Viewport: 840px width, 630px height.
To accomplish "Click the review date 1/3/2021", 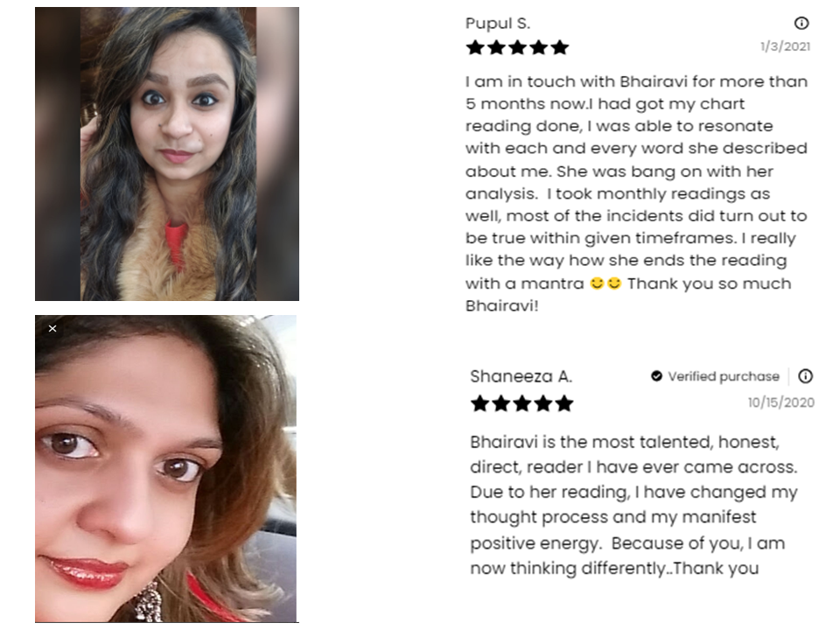I will tap(785, 46).
